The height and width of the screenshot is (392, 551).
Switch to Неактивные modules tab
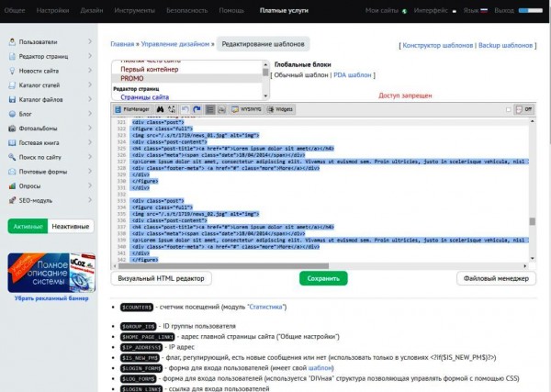point(71,227)
